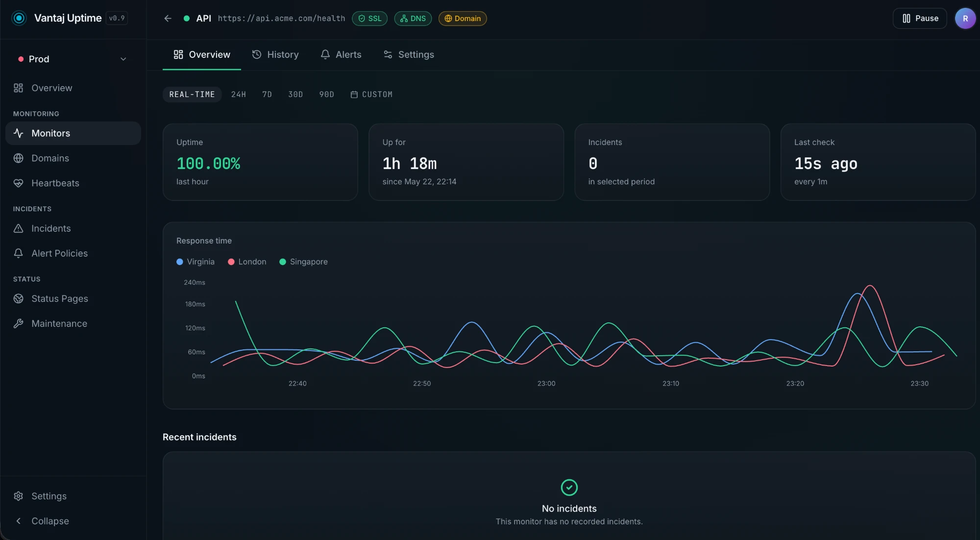Viewport: 980px width, 540px height.
Task: Click the Collapse sidebar button
Action: (73, 521)
